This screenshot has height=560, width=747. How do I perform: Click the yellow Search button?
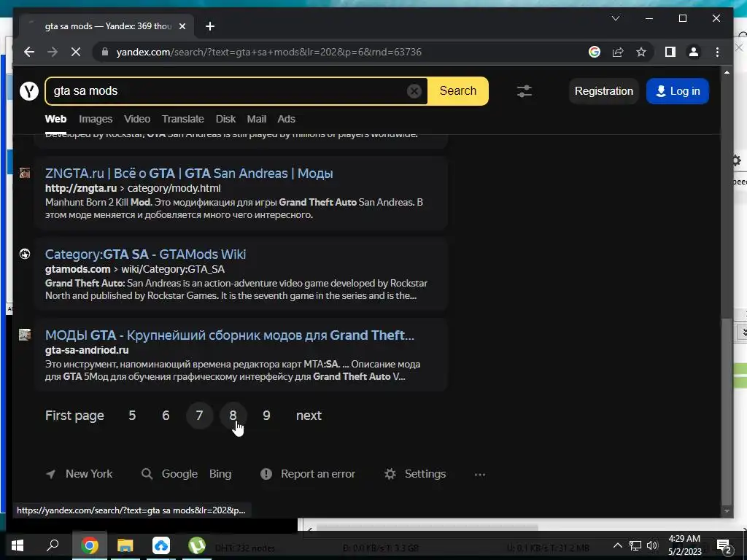click(x=458, y=91)
